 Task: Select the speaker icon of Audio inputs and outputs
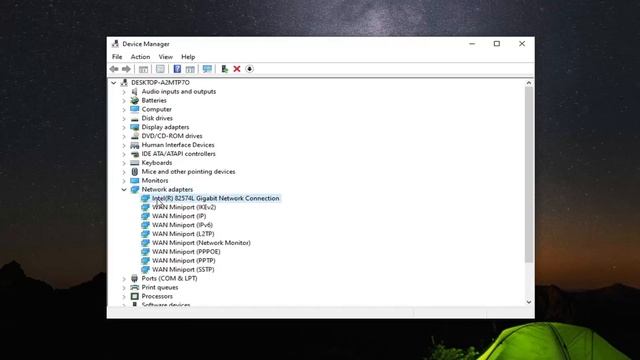coord(135,91)
